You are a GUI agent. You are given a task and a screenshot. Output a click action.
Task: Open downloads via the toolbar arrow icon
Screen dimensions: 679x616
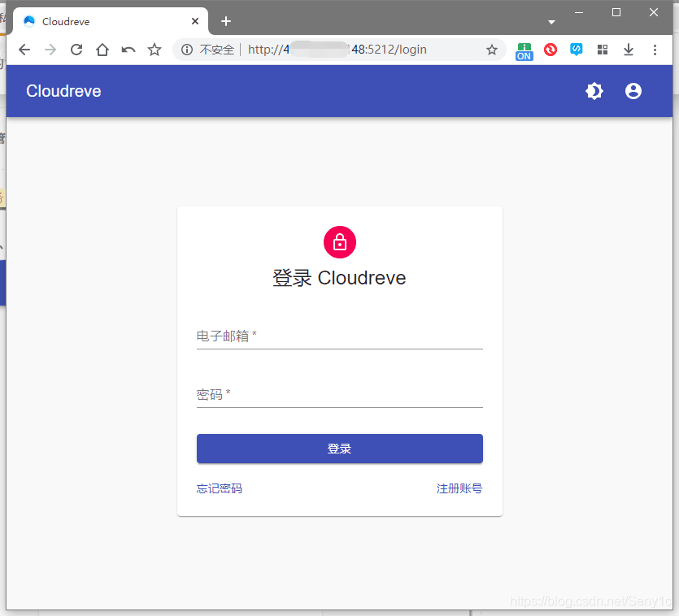pyautogui.click(x=628, y=50)
